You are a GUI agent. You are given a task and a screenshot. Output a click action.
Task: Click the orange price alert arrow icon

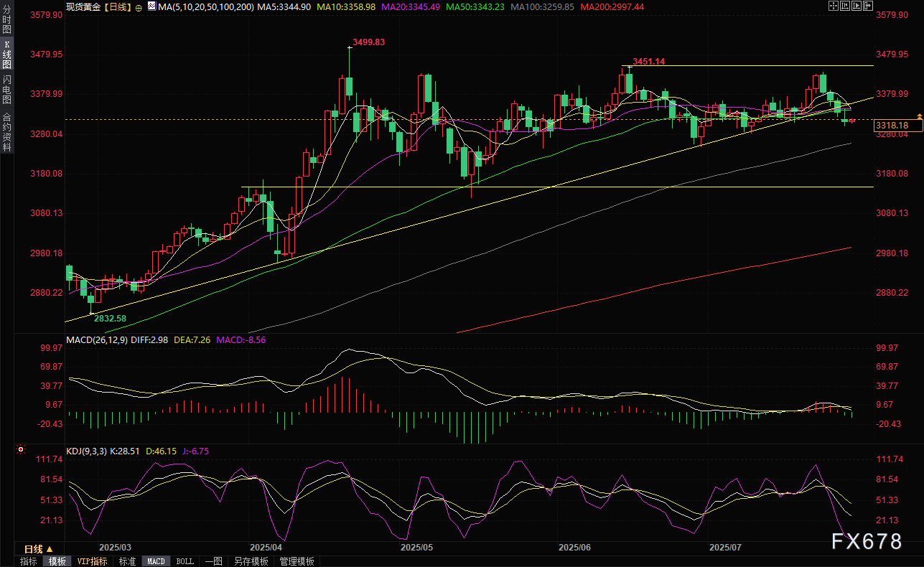(x=919, y=116)
